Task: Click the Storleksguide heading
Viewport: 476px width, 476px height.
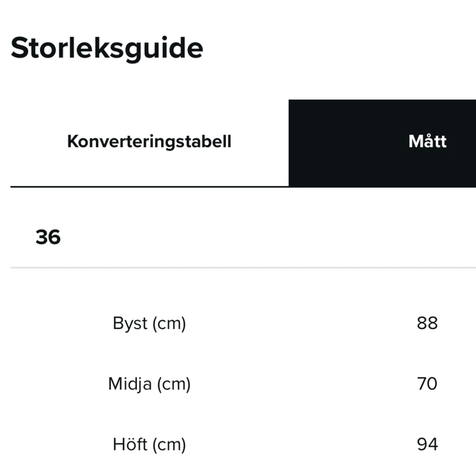Action: pos(107,47)
